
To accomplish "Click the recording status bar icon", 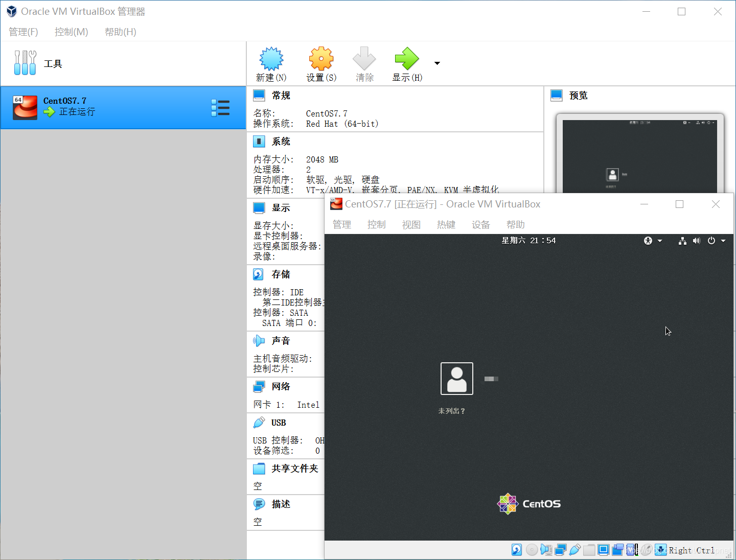I will [617, 550].
